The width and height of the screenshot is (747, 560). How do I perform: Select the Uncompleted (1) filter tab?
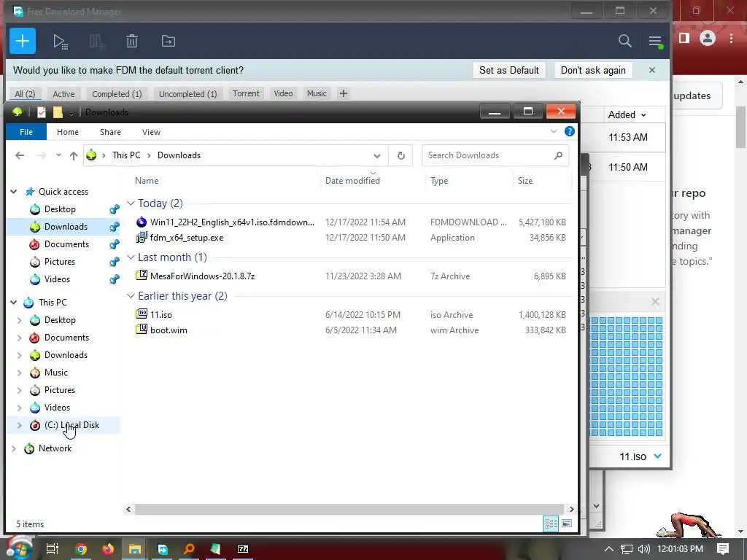tap(187, 94)
